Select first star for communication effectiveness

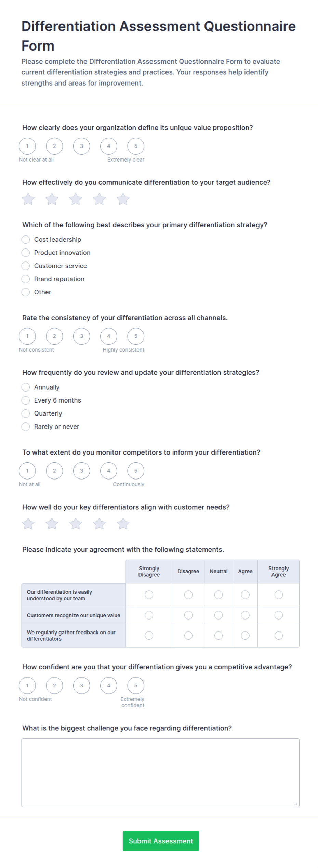(x=28, y=199)
